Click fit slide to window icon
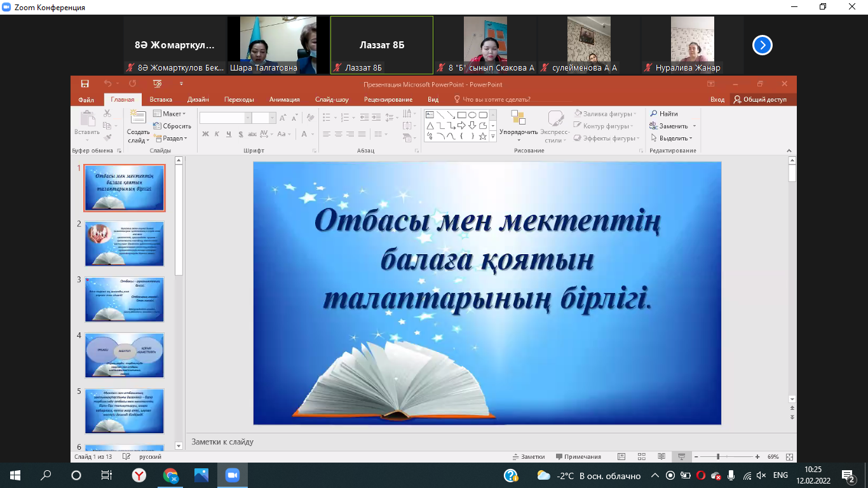The image size is (868, 488). point(789,457)
